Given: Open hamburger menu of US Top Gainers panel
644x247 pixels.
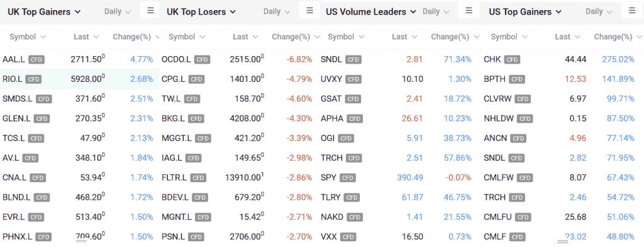Looking at the screenshot, I should pyautogui.click(x=631, y=10).
